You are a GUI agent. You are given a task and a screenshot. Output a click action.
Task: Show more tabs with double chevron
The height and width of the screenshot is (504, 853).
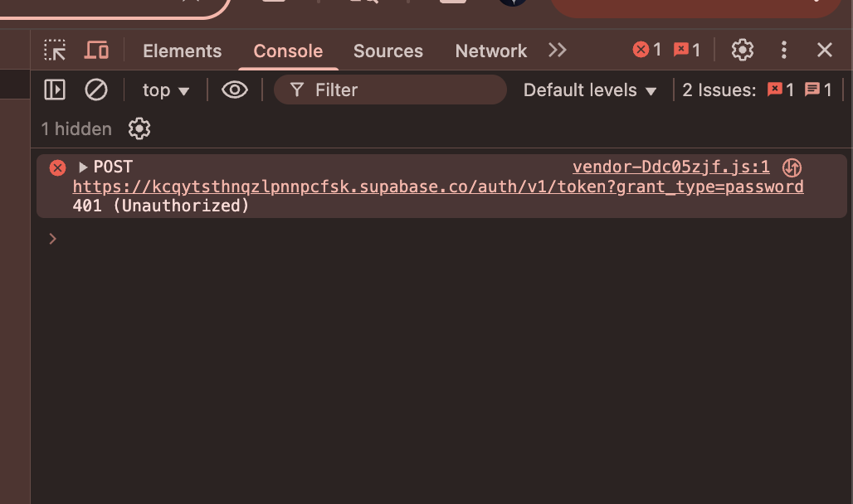tap(558, 50)
